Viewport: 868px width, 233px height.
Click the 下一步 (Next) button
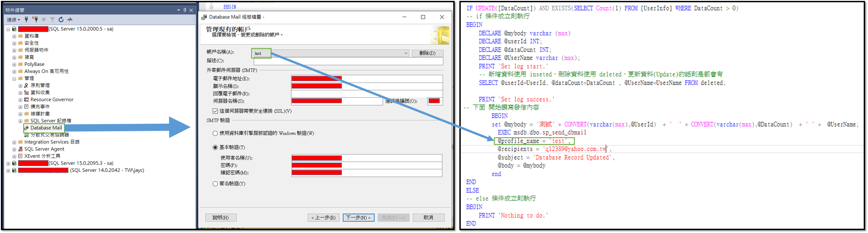358,218
